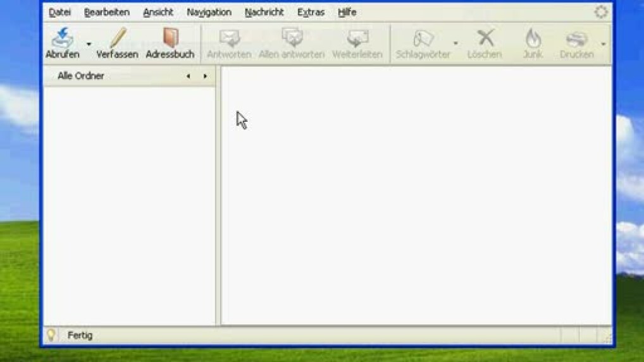Click the Löschen delete icon
644x362 pixels.
[485, 39]
